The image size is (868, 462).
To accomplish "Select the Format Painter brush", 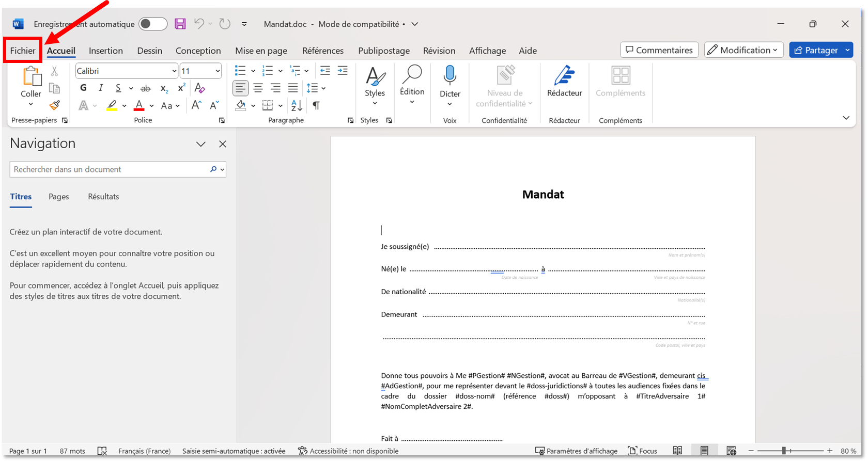I will [54, 105].
